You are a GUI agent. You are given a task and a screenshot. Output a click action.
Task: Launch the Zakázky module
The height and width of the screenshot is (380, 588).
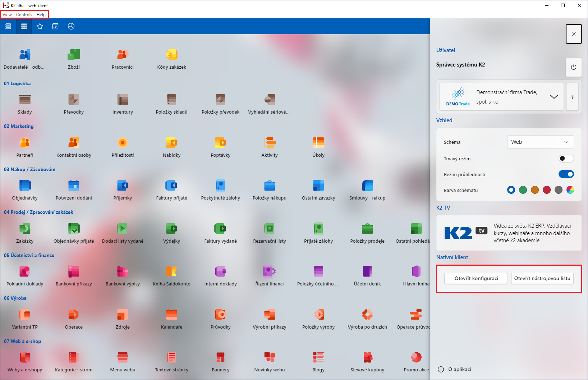click(x=25, y=229)
